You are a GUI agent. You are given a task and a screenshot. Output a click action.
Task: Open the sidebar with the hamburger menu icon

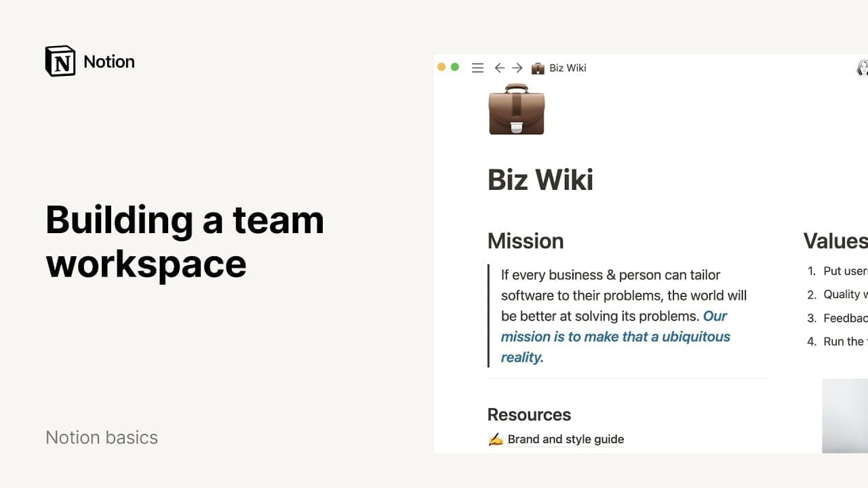click(x=477, y=68)
